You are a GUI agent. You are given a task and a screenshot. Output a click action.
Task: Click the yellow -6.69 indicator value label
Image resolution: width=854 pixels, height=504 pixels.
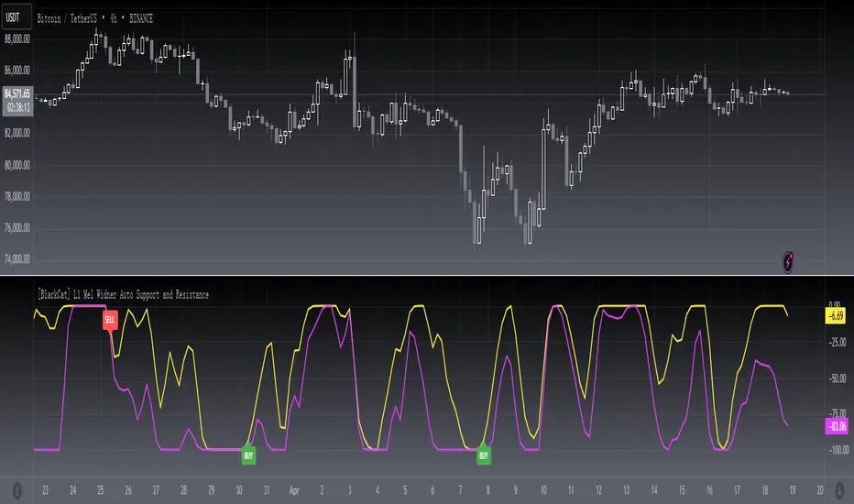(x=834, y=316)
